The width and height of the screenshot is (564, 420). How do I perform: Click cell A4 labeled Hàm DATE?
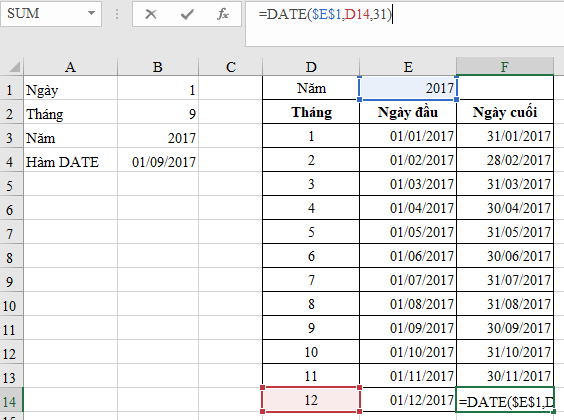click(x=70, y=162)
